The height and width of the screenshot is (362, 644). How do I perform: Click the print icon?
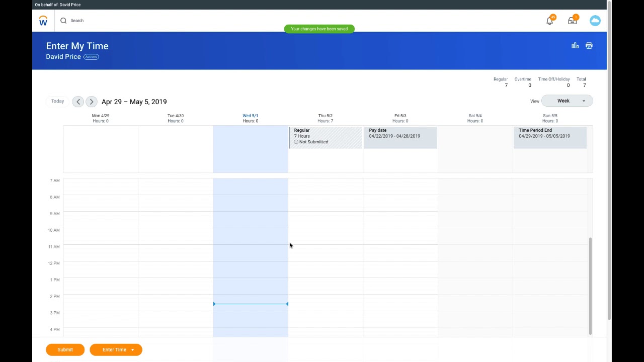(x=589, y=46)
